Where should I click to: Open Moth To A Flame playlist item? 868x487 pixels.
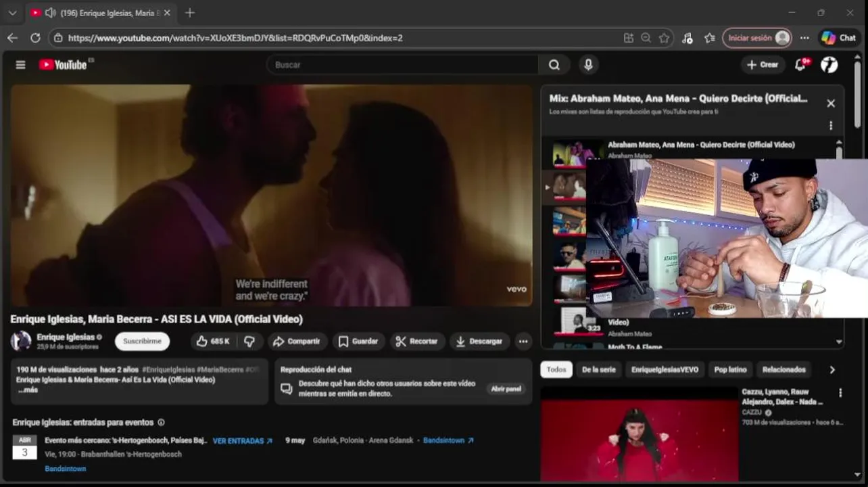tap(635, 347)
